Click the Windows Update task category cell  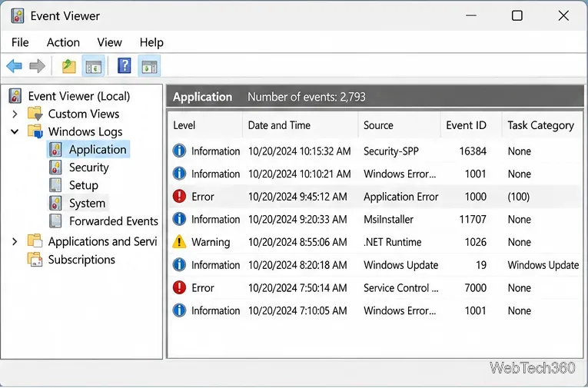(x=543, y=265)
